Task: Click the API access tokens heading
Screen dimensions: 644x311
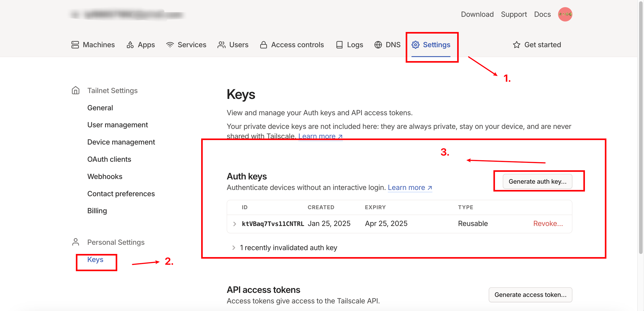Action: coord(263,290)
